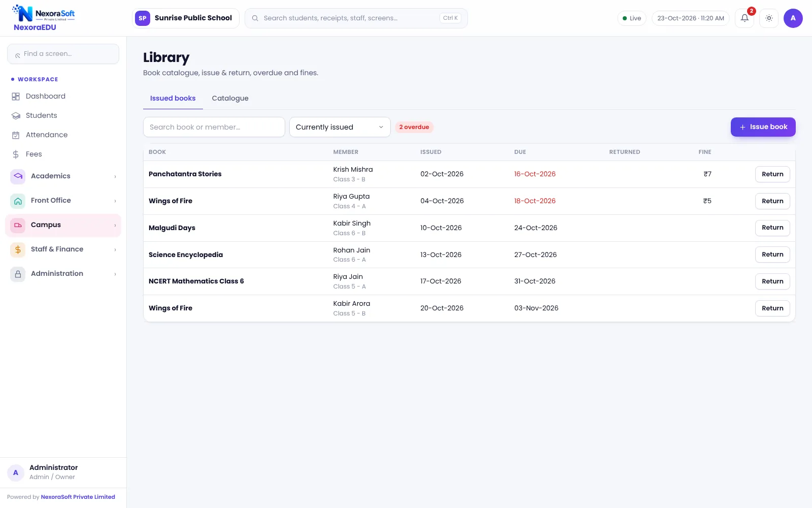Click the Live status indicator
Viewport: 812px width, 508px height.
[632, 18]
